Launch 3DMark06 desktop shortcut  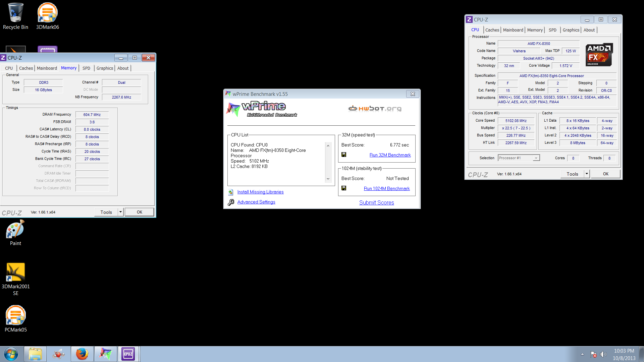click(47, 16)
